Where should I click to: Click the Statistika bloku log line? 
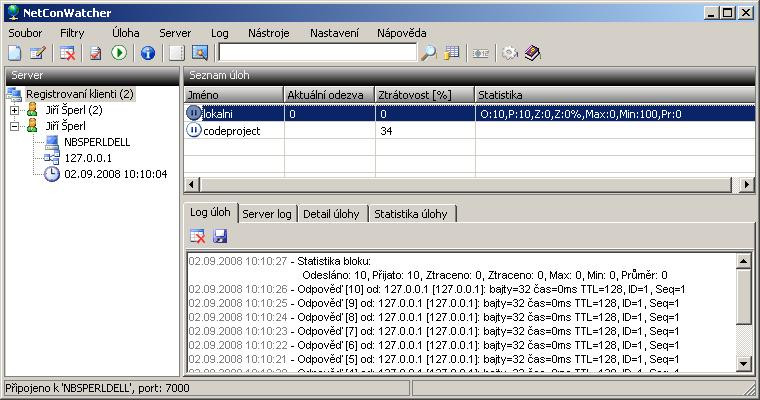[280, 261]
